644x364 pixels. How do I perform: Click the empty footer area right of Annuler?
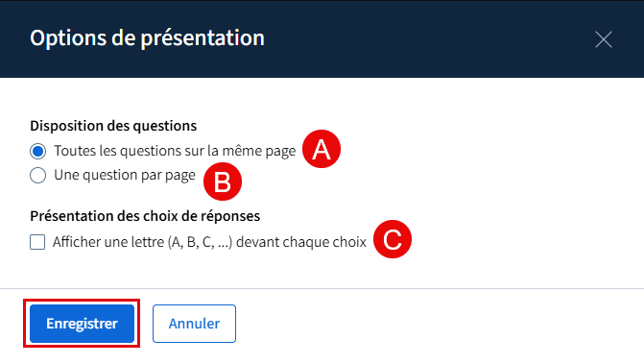(440, 325)
